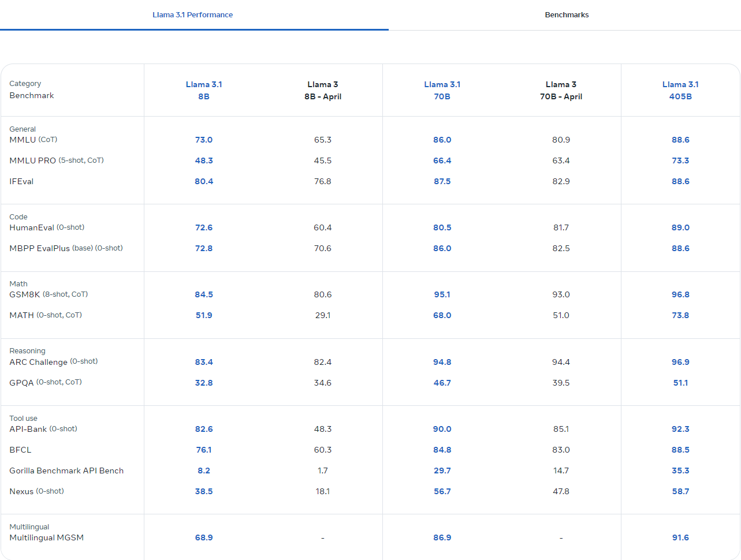Click the Multilingual MGSM row label
Image resolution: width=741 pixels, height=560 pixels.
[x=47, y=537]
